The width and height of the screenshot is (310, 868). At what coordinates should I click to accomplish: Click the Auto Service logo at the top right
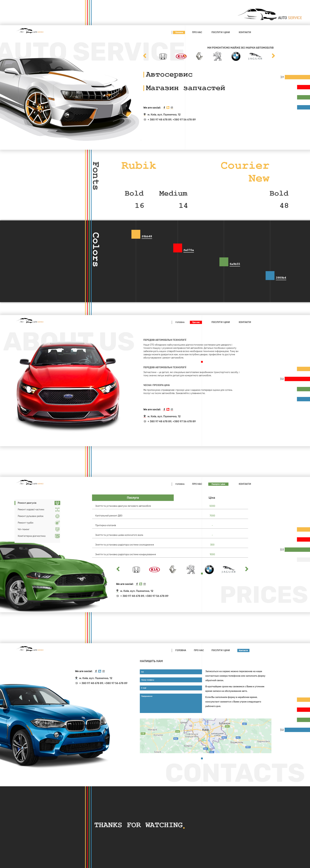click(x=270, y=15)
